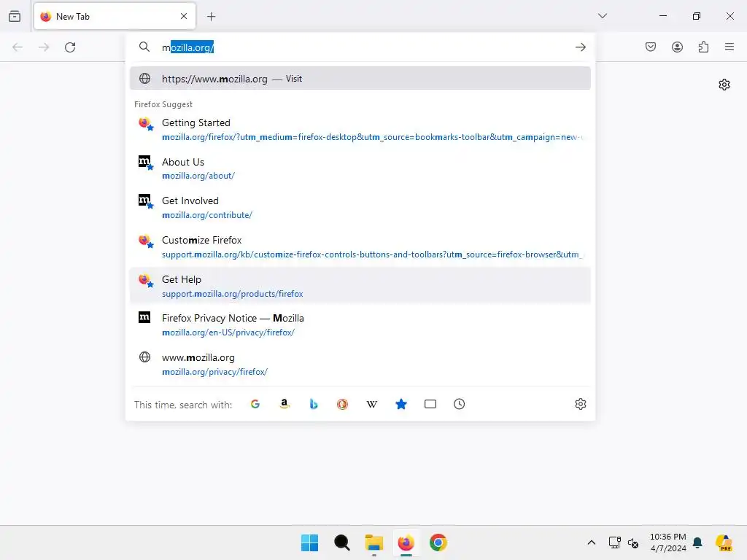Open the application hamburger menu

click(x=729, y=47)
